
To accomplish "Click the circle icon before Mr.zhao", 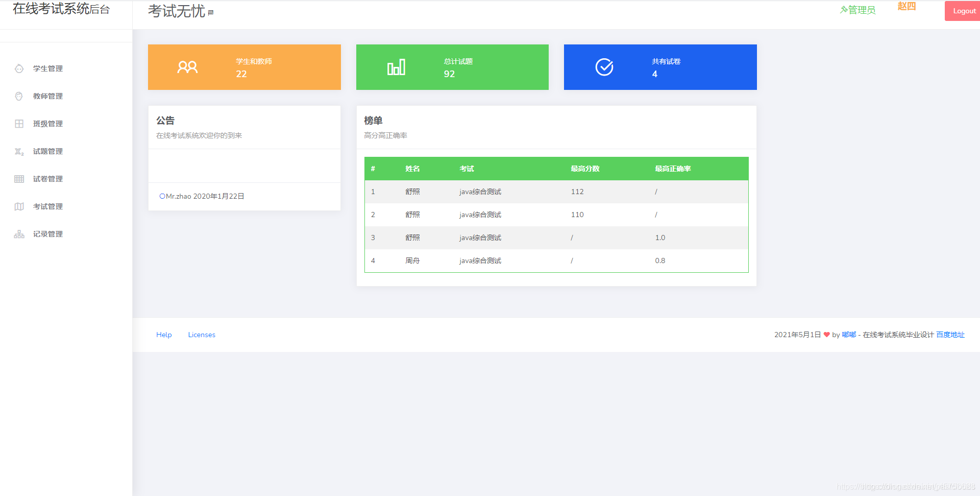I will 162,196.
